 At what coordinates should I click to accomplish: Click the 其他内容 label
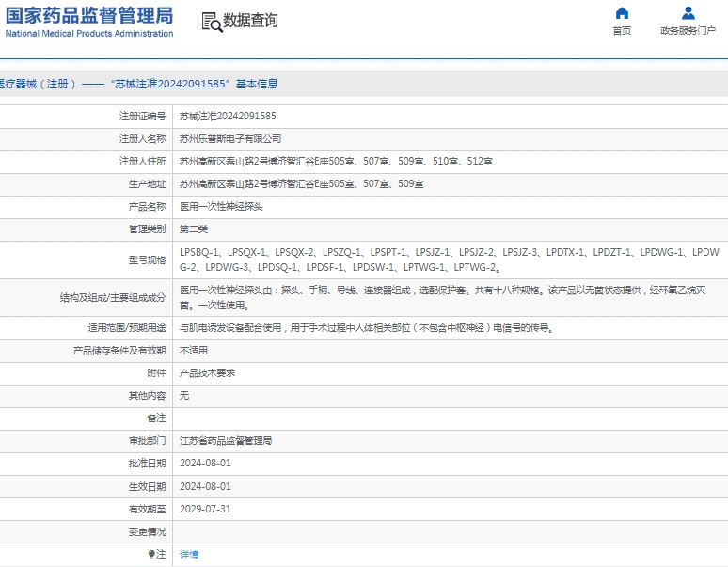(x=147, y=396)
